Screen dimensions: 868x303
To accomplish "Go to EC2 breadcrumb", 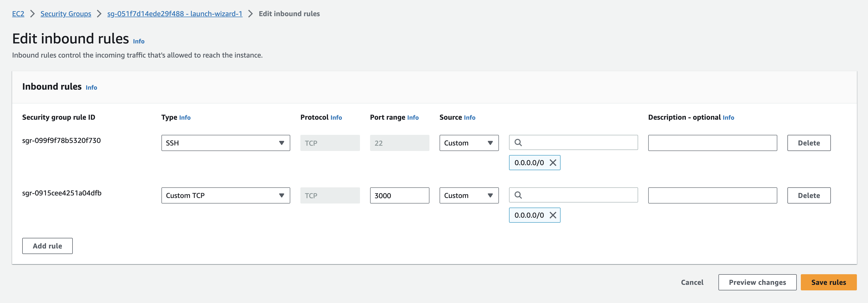I will [18, 14].
